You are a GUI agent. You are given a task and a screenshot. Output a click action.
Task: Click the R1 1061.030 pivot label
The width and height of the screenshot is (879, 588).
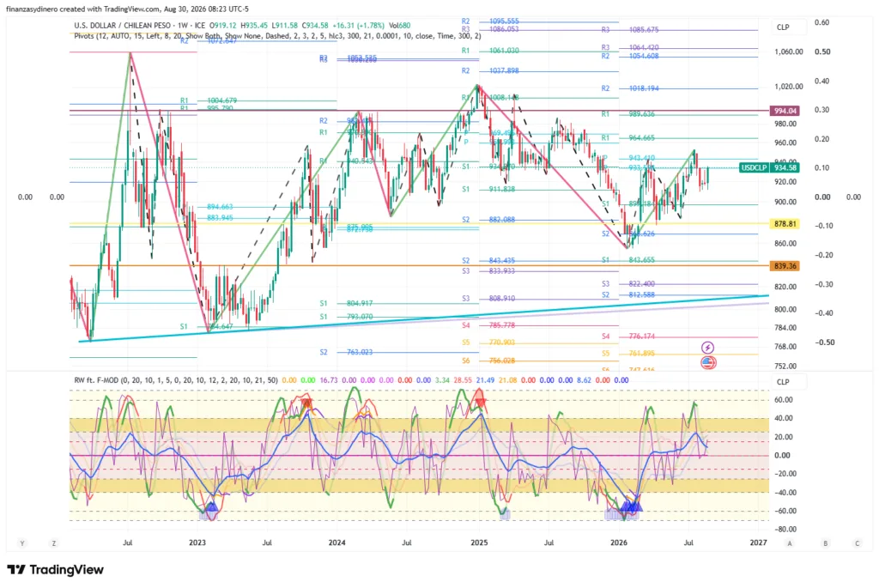(x=490, y=51)
